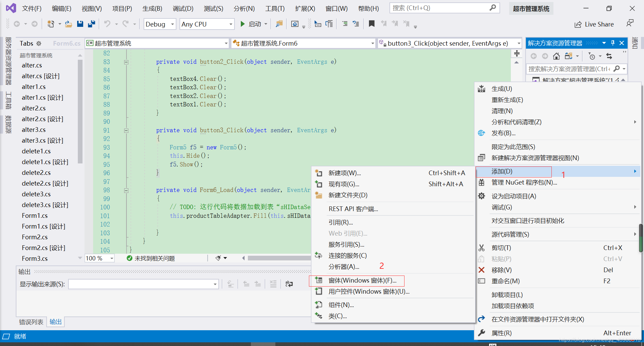Click the Redo arrow icon

pos(125,24)
